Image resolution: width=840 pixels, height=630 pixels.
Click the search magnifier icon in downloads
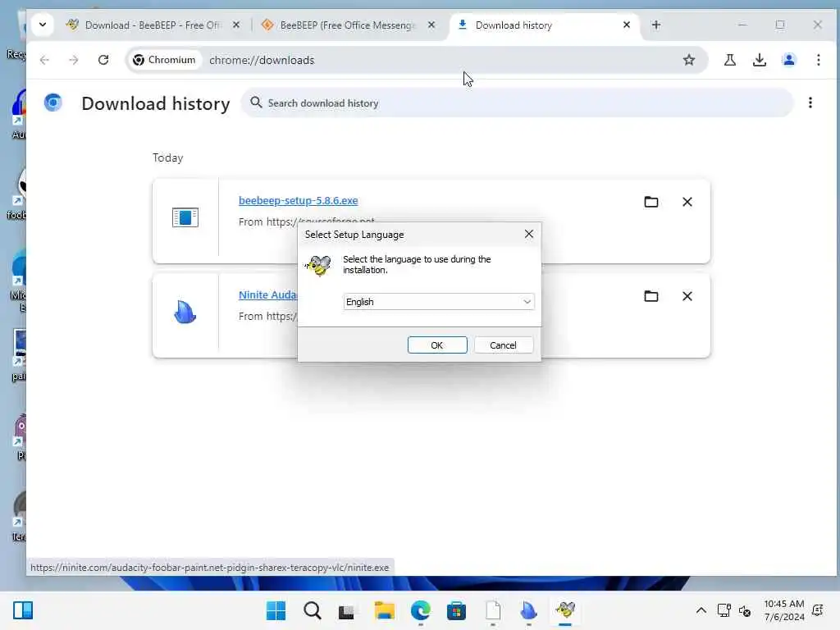[256, 103]
